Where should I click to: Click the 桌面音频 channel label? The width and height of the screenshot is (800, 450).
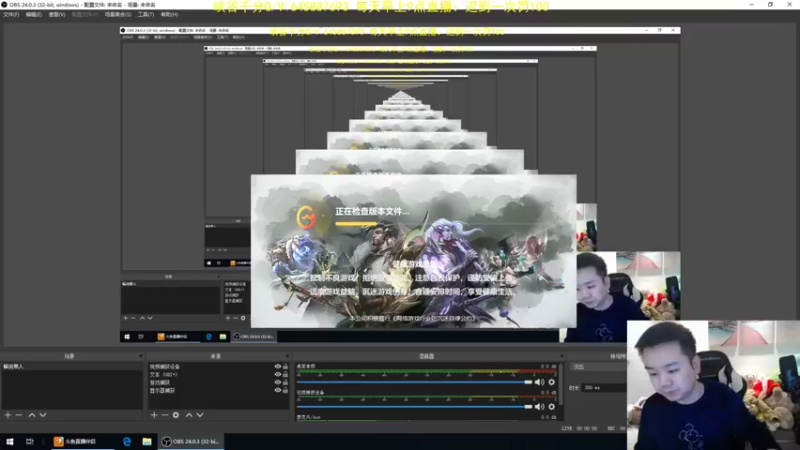pos(306,366)
